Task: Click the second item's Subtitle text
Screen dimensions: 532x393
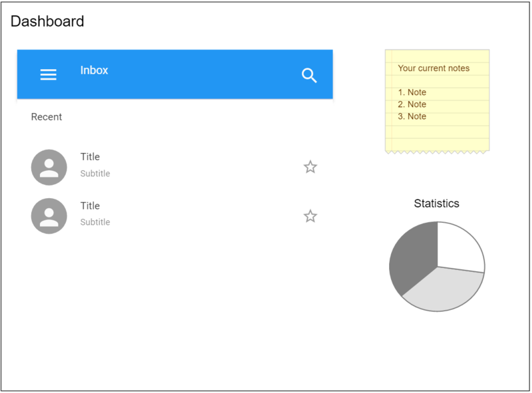Action: (x=95, y=222)
